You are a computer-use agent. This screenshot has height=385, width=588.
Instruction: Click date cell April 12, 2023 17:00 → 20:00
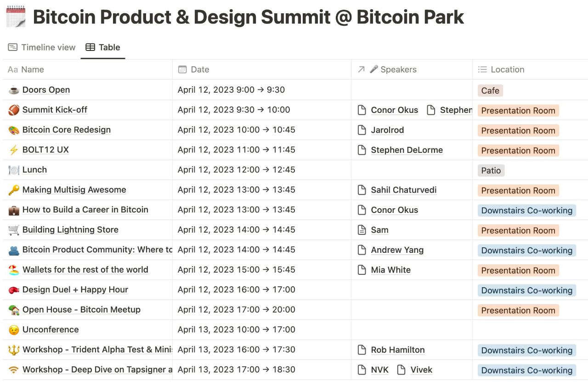(x=262, y=310)
